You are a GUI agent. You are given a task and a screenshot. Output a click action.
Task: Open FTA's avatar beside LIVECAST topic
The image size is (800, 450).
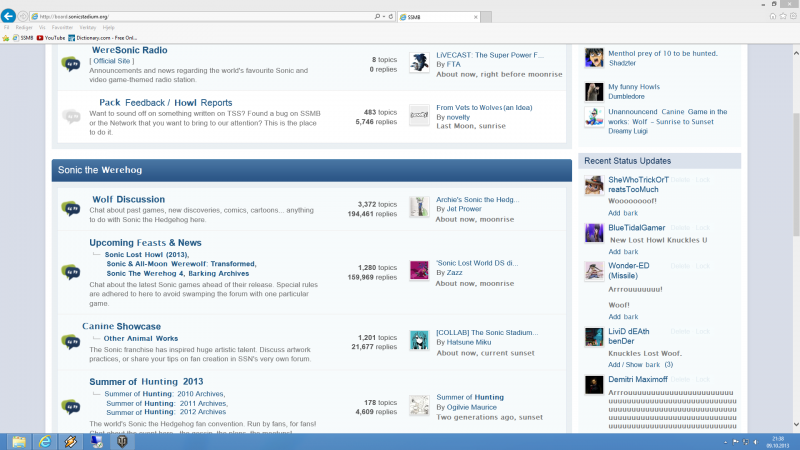click(x=419, y=63)
